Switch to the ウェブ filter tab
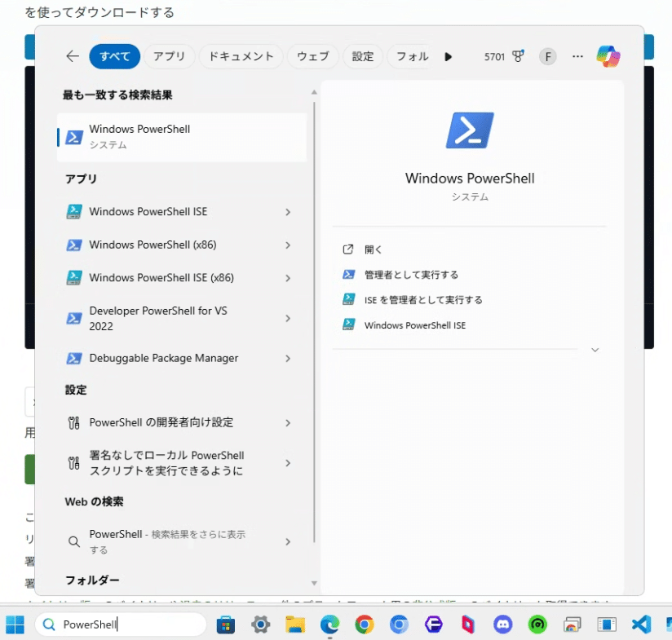Image resolution: width=672 pixels, height=640 pixels. (313, 56)
